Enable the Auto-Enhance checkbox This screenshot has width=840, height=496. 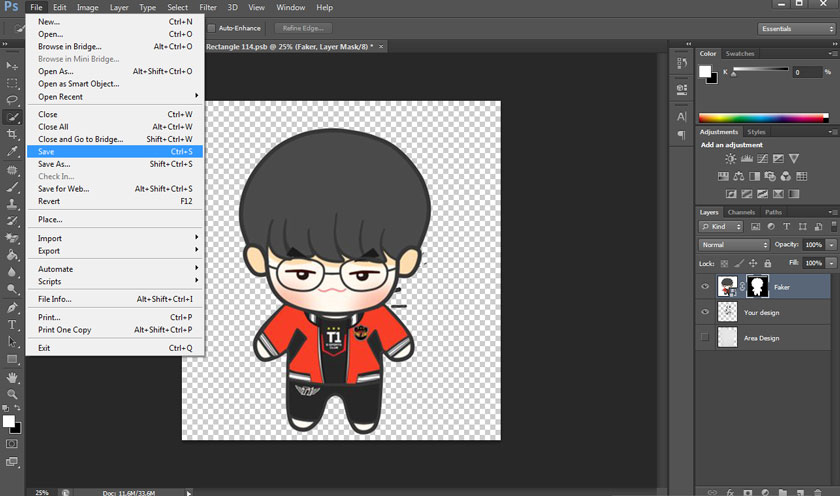(x=211, y=28)
